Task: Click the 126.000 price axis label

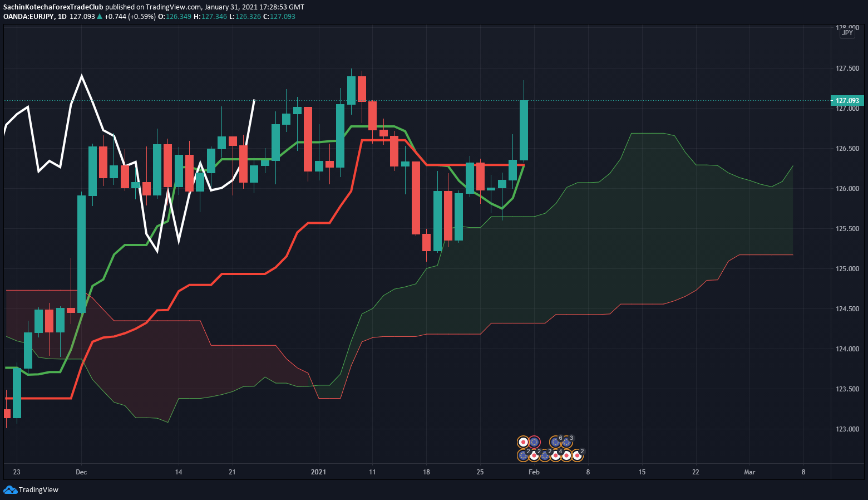Action: [847, 189]
